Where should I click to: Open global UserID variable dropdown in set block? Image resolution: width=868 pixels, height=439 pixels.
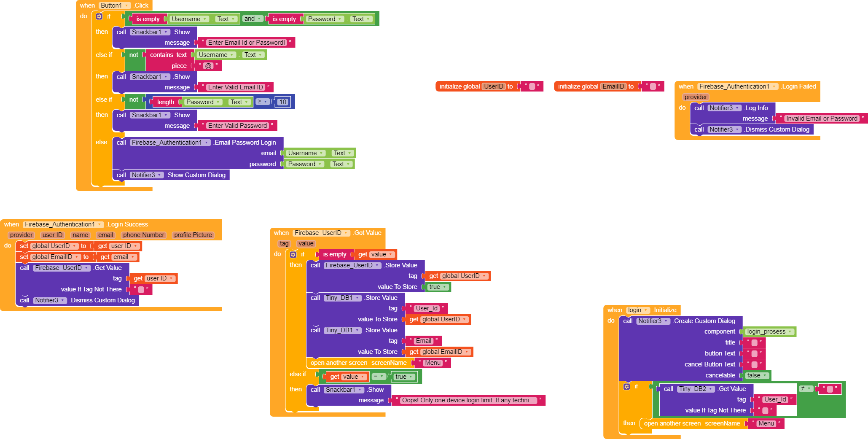tap(54, 246)
